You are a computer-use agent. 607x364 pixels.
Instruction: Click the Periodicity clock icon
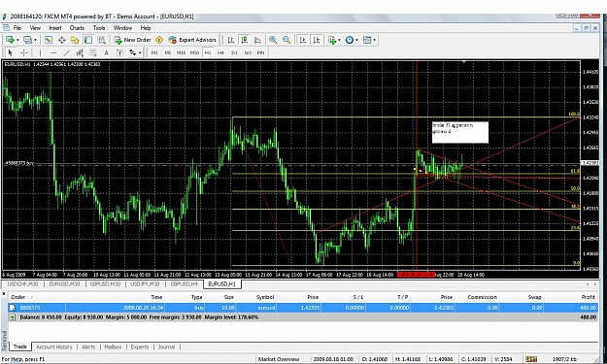pos(350,40)
